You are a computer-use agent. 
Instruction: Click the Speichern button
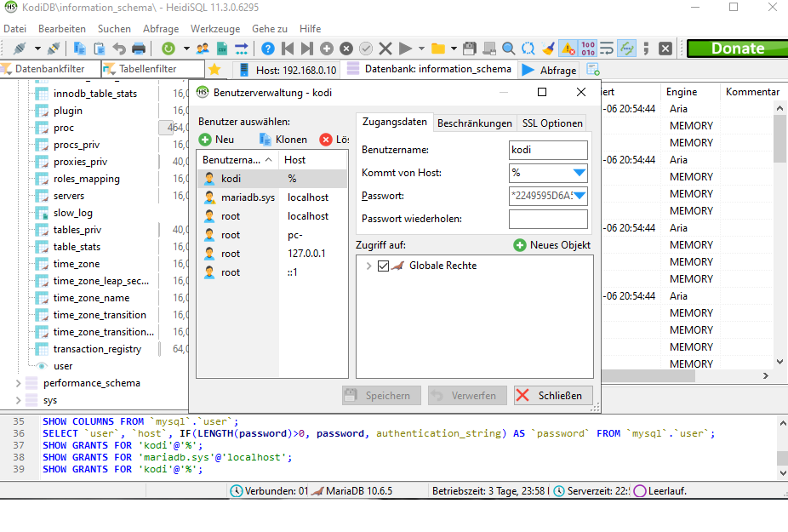(381, 396)
